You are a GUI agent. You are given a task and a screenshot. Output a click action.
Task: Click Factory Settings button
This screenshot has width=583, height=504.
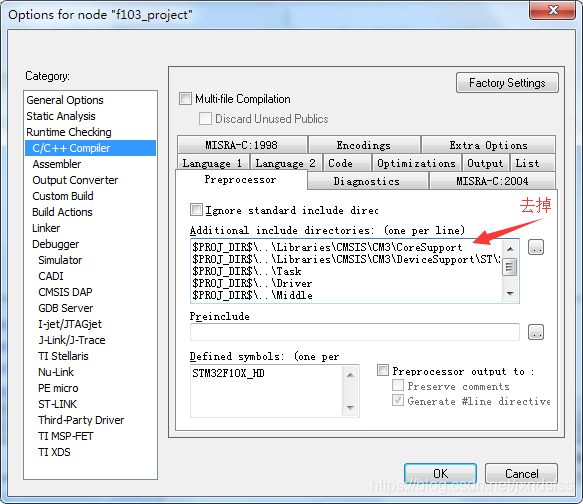507,83
